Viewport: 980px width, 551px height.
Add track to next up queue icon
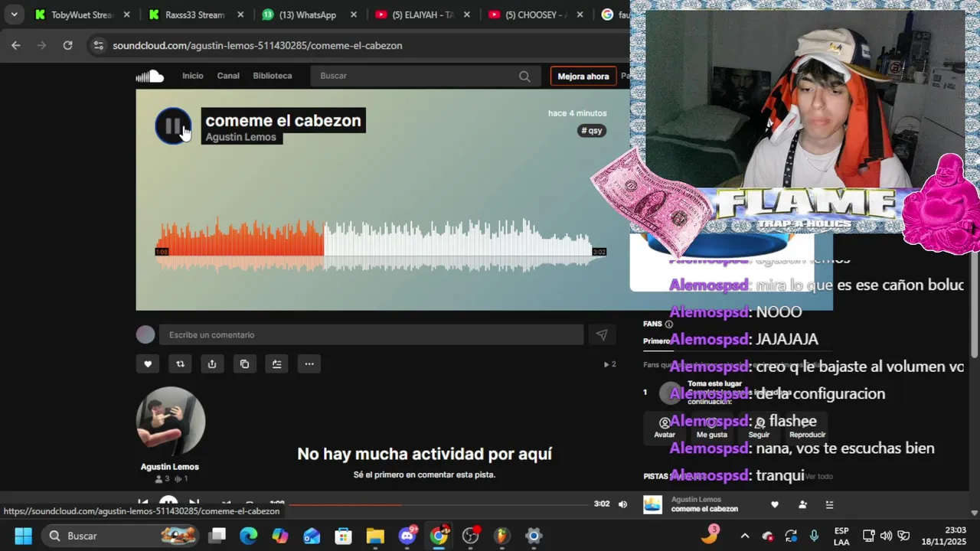click(276, 364)
